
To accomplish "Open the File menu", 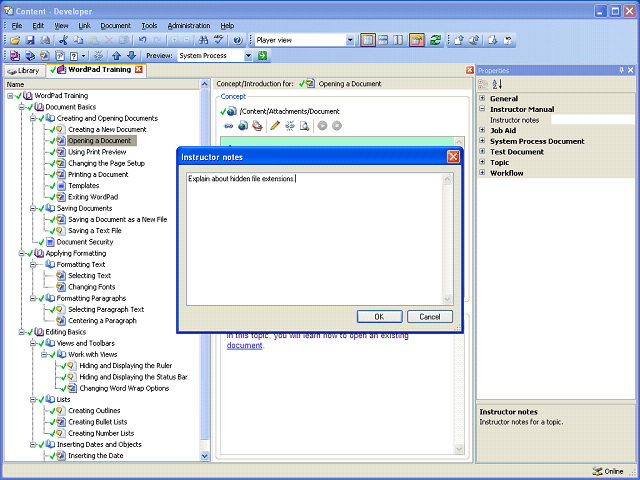I will (x=17, y=26).
